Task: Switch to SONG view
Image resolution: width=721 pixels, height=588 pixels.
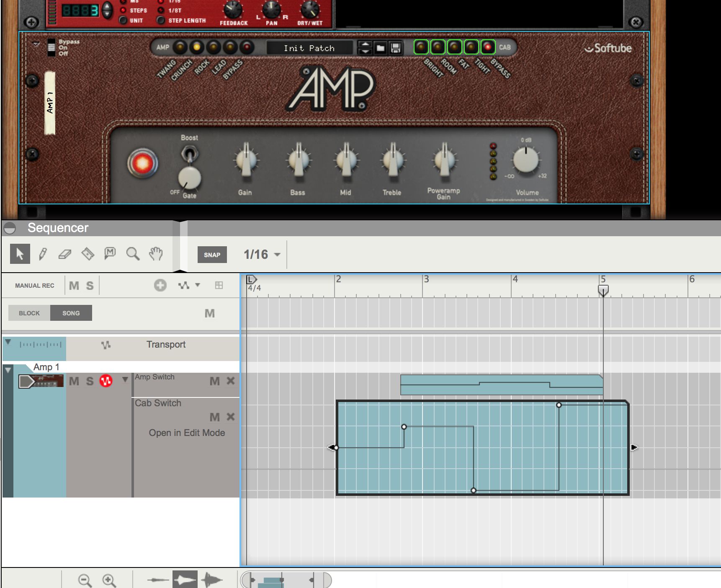Action: point(71,313)
